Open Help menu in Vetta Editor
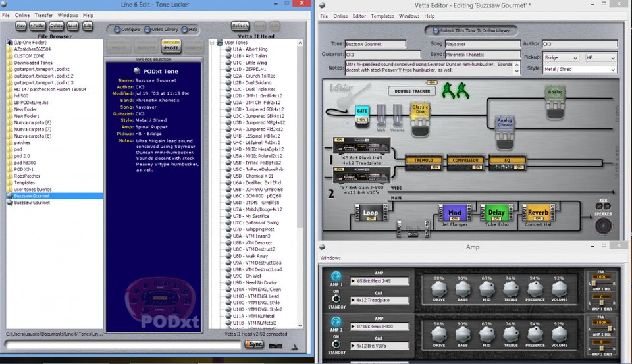The width and height of the screenshot is (632, 364). [429, 16]
